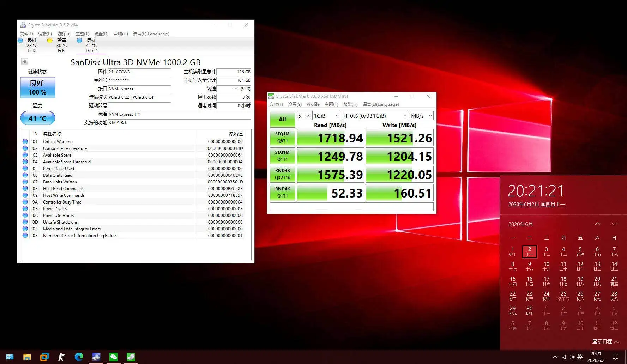627x364 pixels.
Task: Open the test count dropdown showing 5
Action: 303,116
